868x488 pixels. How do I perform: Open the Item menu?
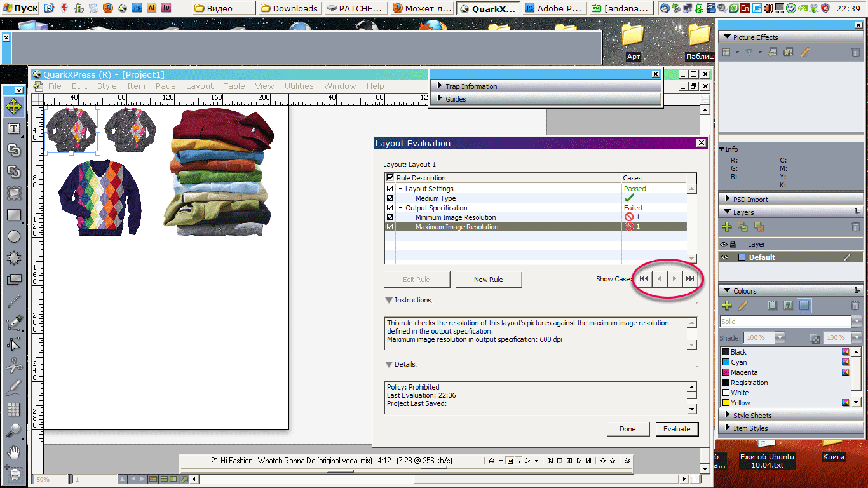click(136, 86)
